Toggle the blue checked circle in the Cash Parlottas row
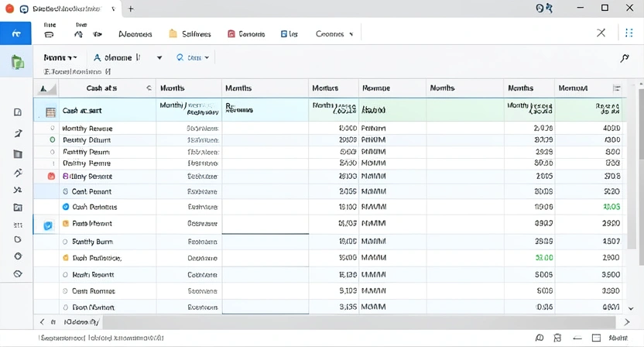This screenshot has width=644, height=347. [x=66, y=207]
